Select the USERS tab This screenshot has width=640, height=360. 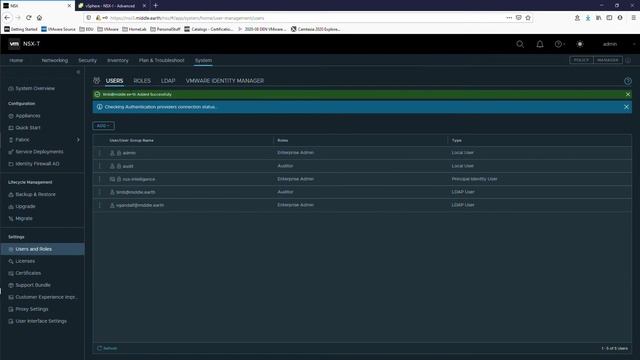pyautogui.click(x=114, y=81)
